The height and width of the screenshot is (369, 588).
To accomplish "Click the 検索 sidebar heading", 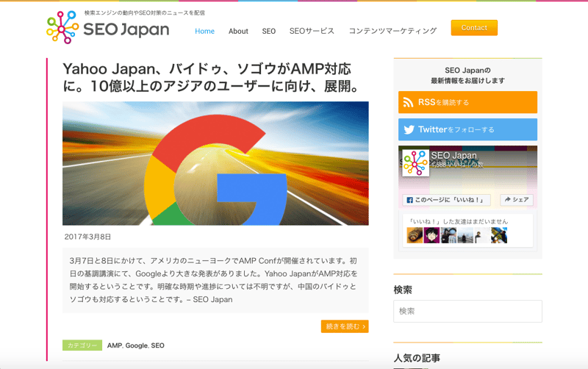I will click(x=403, y=290).
